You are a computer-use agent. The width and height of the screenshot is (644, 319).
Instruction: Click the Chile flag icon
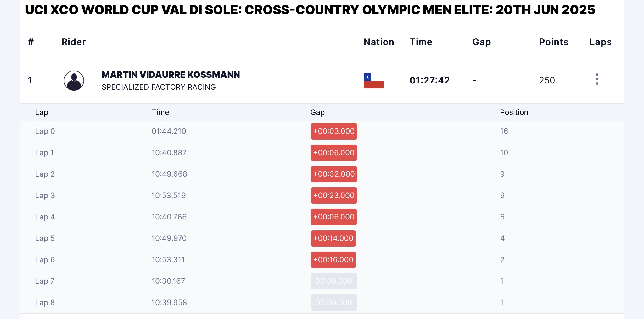[x=374, y=81]
